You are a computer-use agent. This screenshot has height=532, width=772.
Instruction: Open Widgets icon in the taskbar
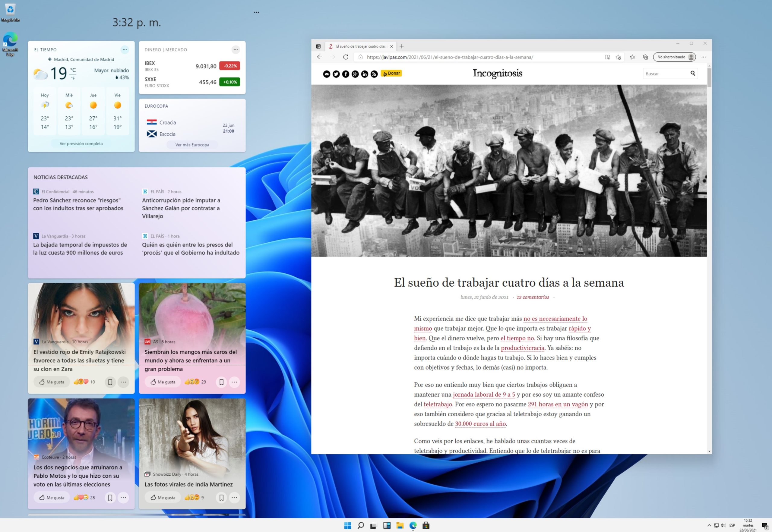click(387, 525)
